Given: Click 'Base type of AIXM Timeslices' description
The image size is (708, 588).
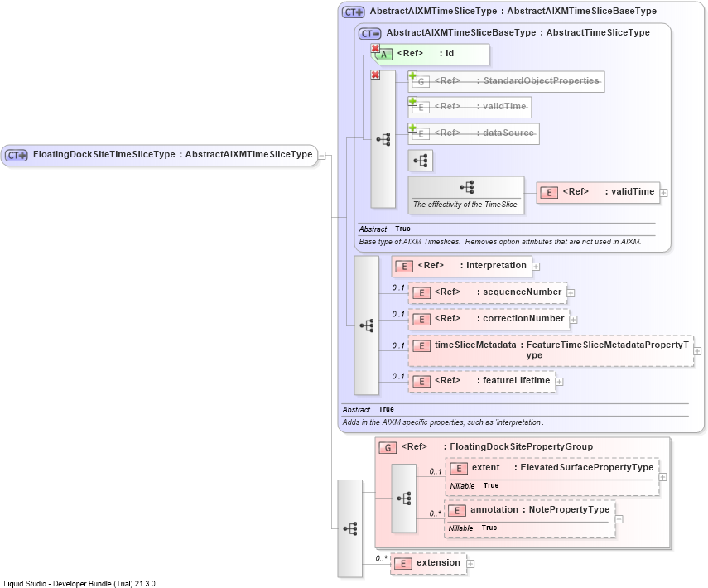Looking at the screenshot, I should [x=500, y=242].
